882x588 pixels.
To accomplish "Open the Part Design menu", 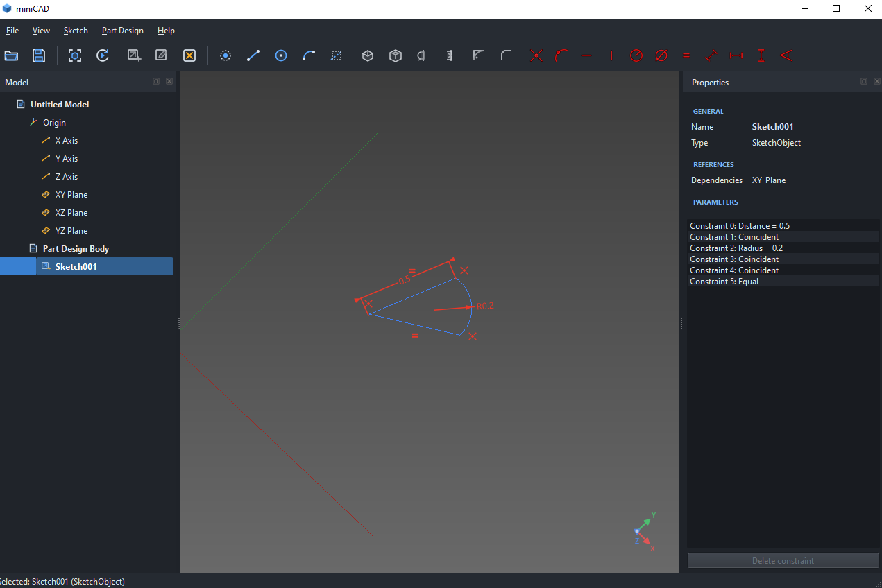I will click(123, 31).
